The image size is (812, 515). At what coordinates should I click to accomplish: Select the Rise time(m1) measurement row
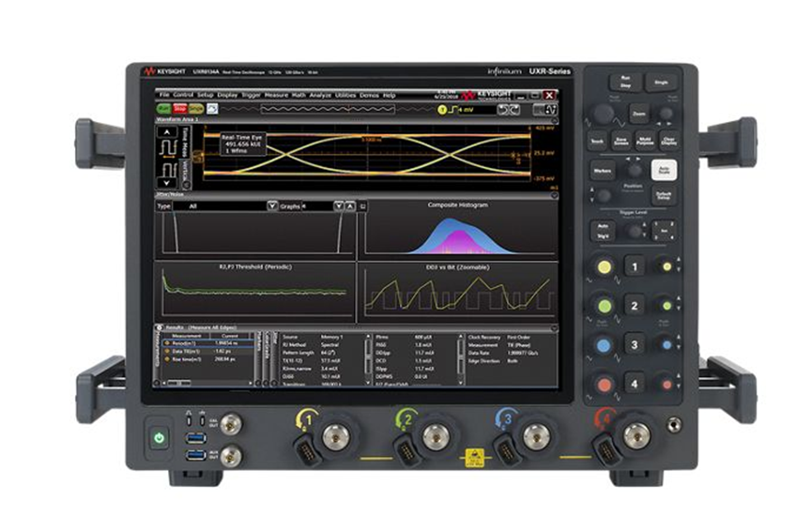point(208,359)
